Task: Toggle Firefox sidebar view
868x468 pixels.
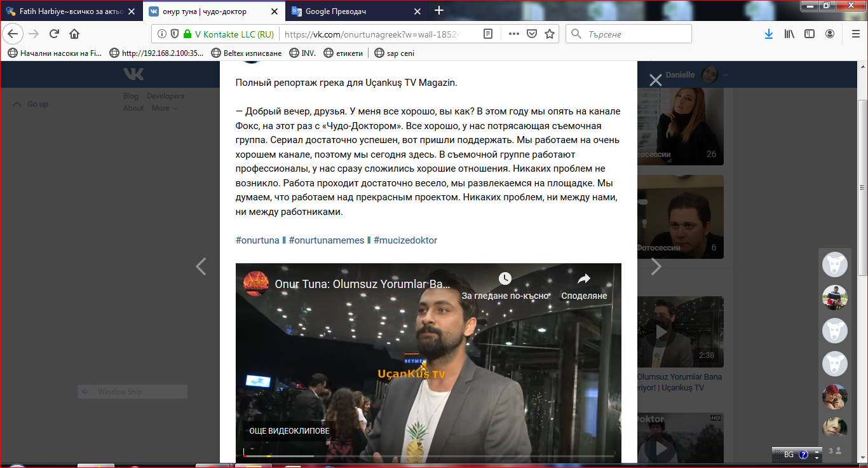Action: pos(809,34)
